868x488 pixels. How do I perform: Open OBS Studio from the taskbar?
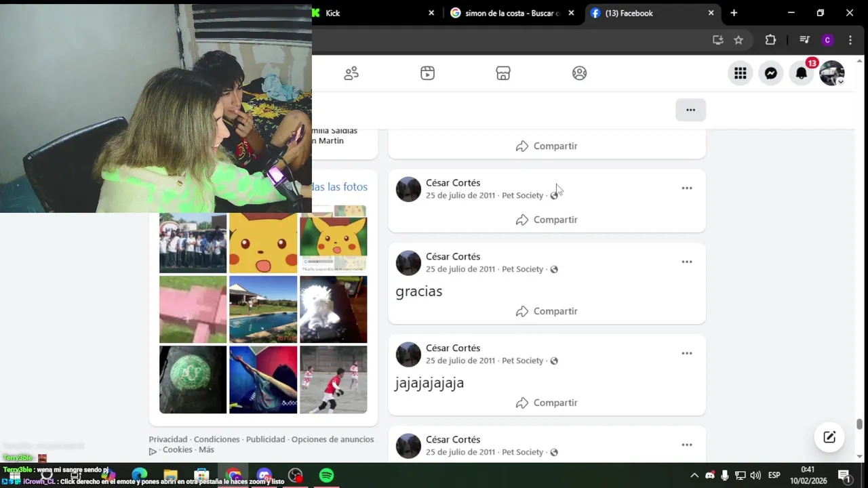click(295, 475)
